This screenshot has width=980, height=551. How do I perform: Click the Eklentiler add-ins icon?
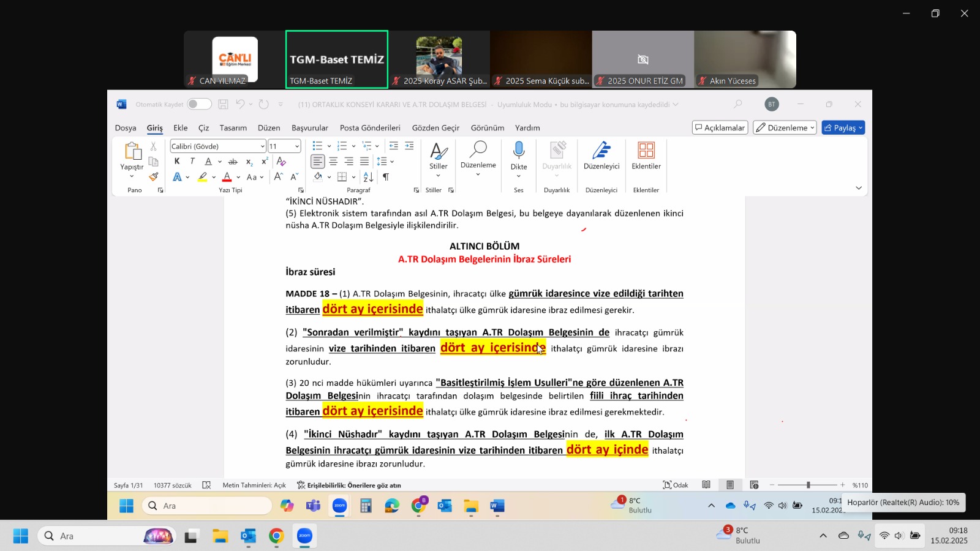646,151
